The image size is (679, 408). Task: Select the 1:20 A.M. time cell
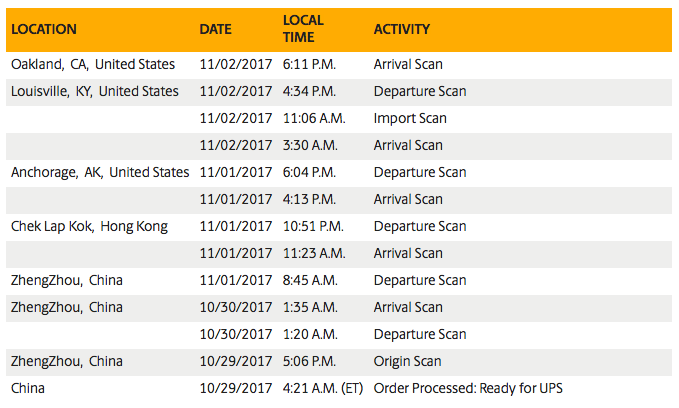coord(310,334)
